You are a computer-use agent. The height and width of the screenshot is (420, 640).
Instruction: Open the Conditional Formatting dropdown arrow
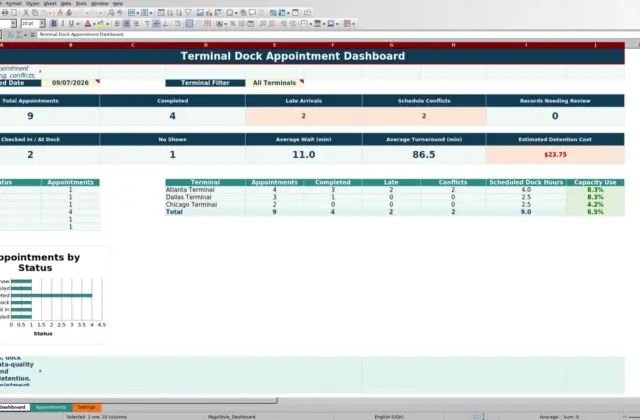click(353, 24)
